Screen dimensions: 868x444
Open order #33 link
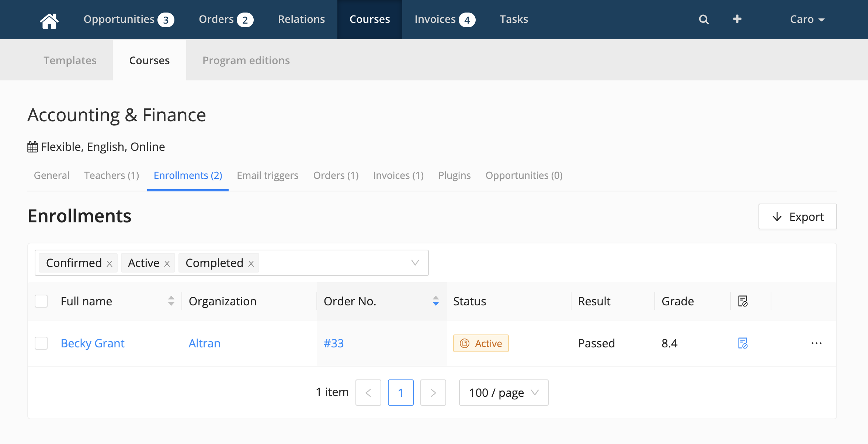[x=334, y=343]
